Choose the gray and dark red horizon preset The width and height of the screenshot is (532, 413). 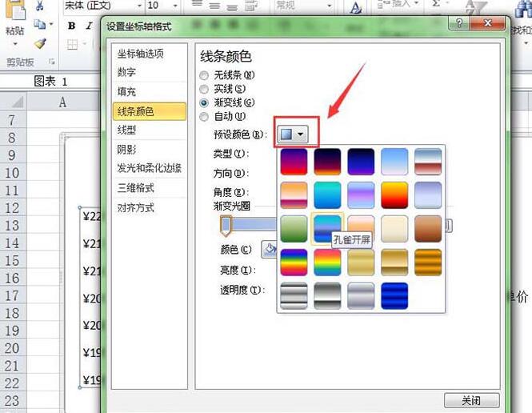pyautogui.click(x=428, y=162)
